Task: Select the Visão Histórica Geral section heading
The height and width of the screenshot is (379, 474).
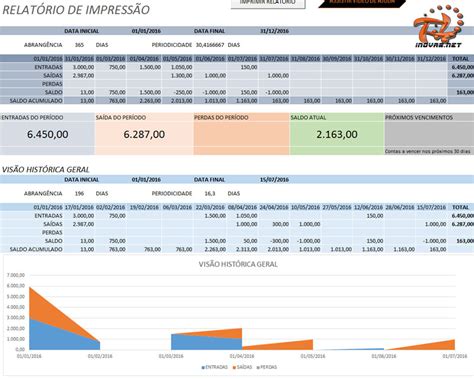Action: [46, 169]
